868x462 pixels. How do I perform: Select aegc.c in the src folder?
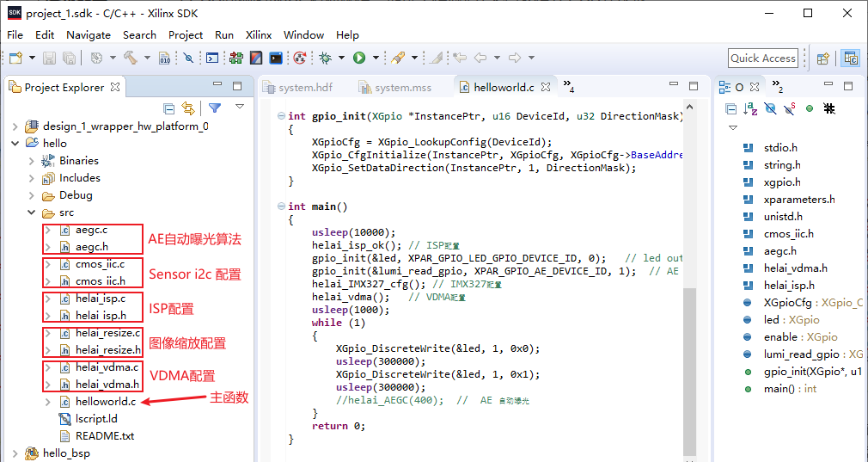(91, 230)
